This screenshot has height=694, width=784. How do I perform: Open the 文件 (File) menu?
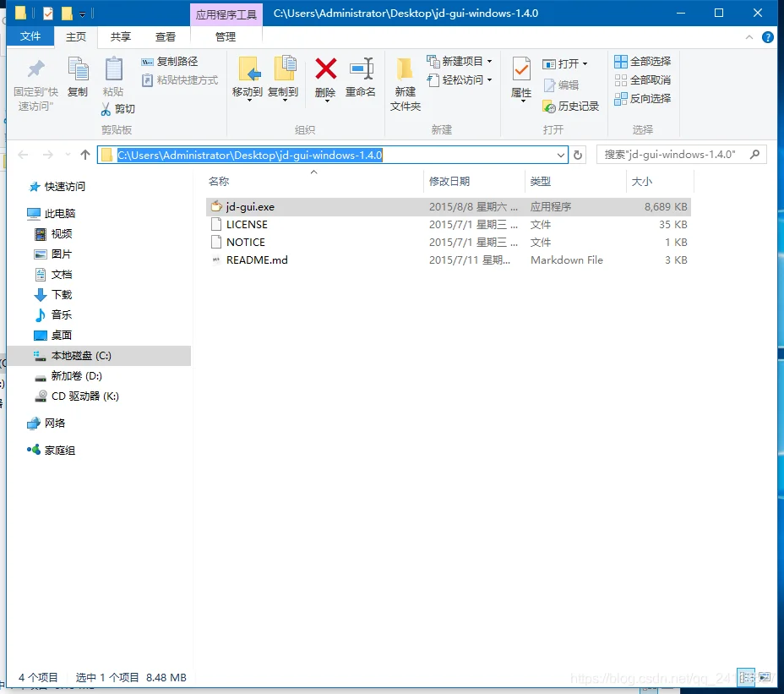pyautogui.click(x=30, y=36)
